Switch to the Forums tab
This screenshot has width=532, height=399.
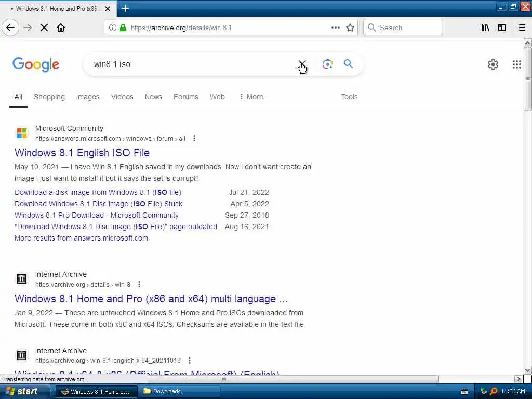point(186,97)
